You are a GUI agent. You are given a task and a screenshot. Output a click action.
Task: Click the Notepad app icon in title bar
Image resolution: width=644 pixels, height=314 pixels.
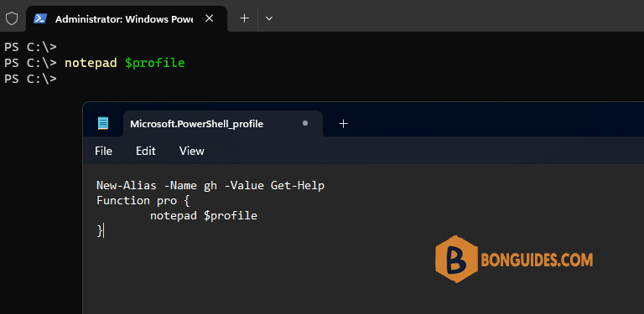[103, 123]
